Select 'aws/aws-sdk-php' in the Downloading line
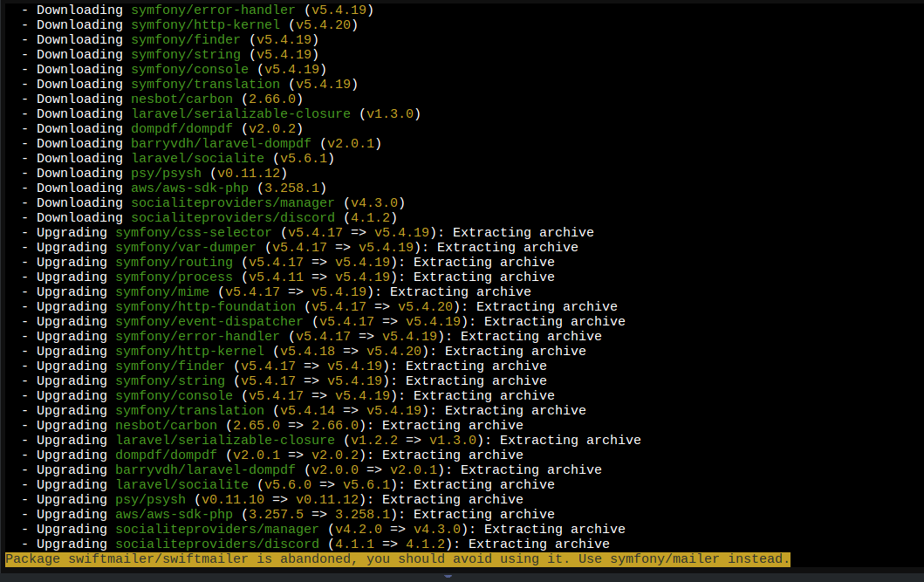Screen dimensions: 924x582 click(189, 188)
